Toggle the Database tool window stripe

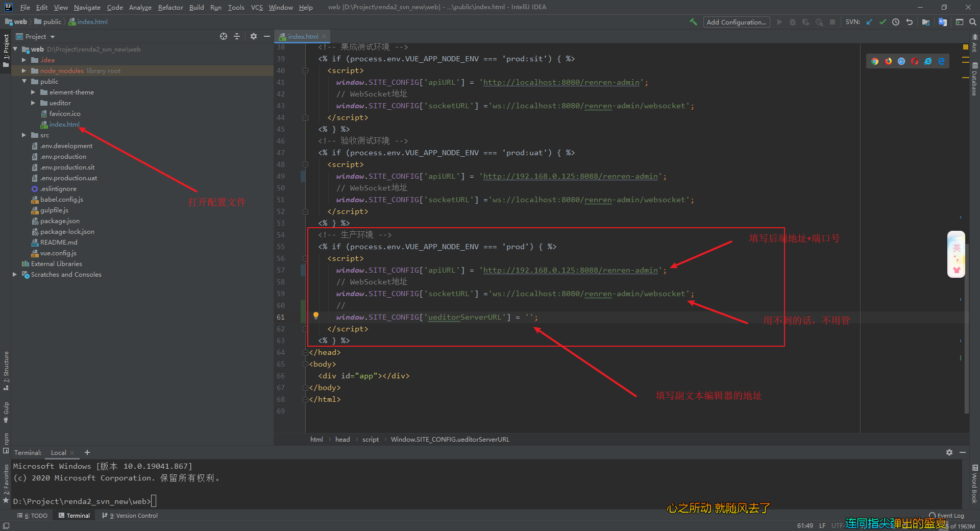[x=974, y=79]
